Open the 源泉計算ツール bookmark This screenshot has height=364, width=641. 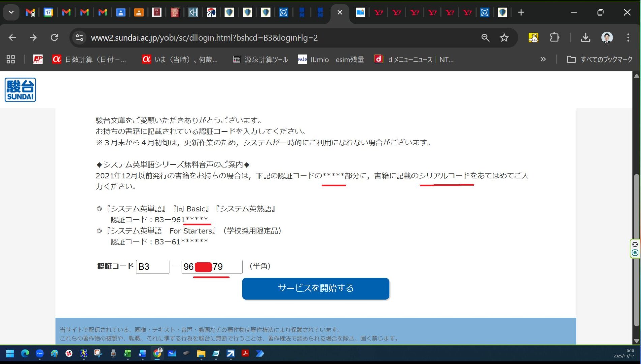coord(261,59)
